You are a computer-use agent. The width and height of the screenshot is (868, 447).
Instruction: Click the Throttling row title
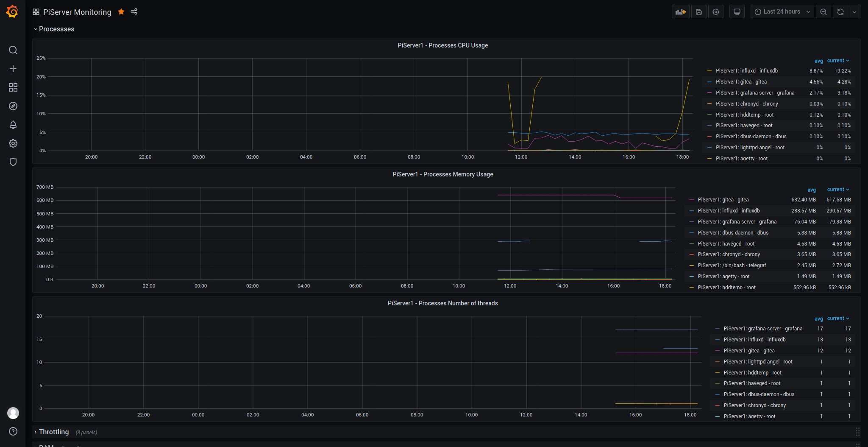(54, 432)
